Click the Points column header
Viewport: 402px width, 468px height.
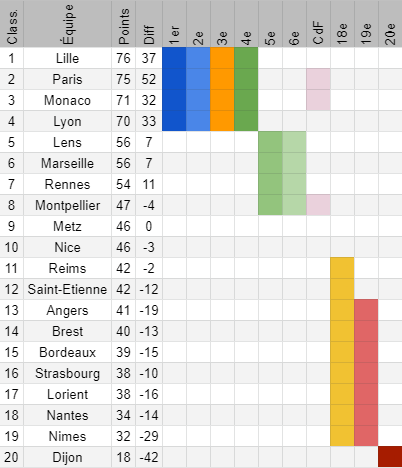pos(123,24)
